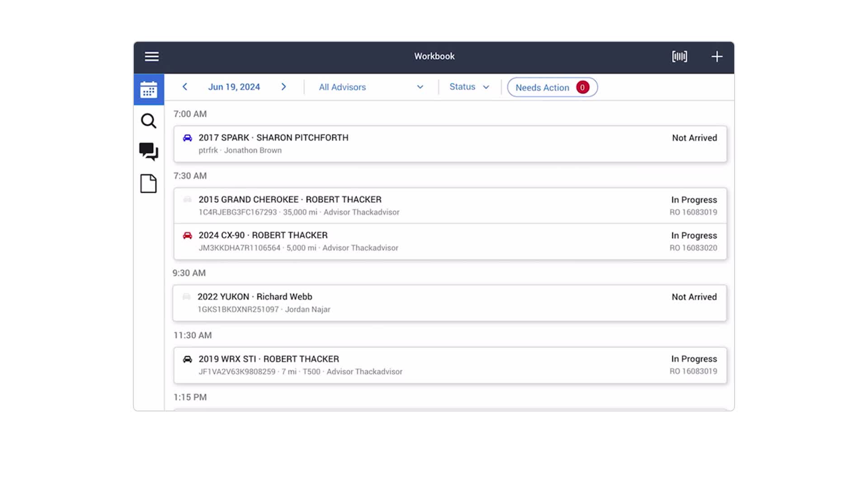Open 2015 Grand Cherokee appointment row

pos(450,206)
